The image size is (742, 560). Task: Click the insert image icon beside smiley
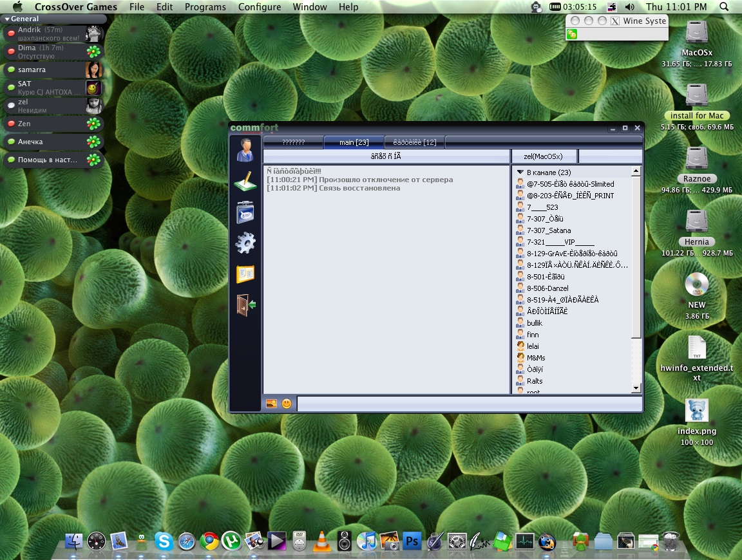pyautogui.click(x=271, y=404)
